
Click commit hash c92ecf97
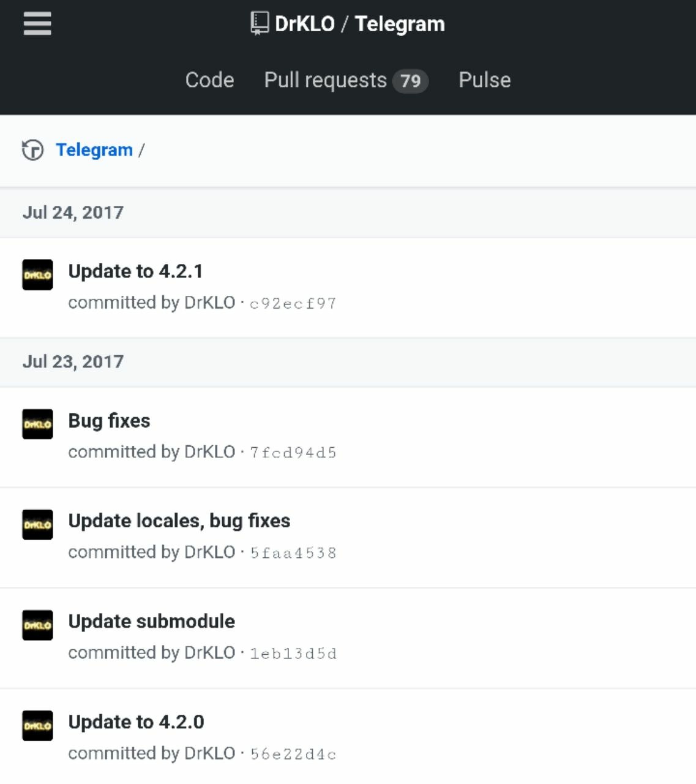click(293, 303)
